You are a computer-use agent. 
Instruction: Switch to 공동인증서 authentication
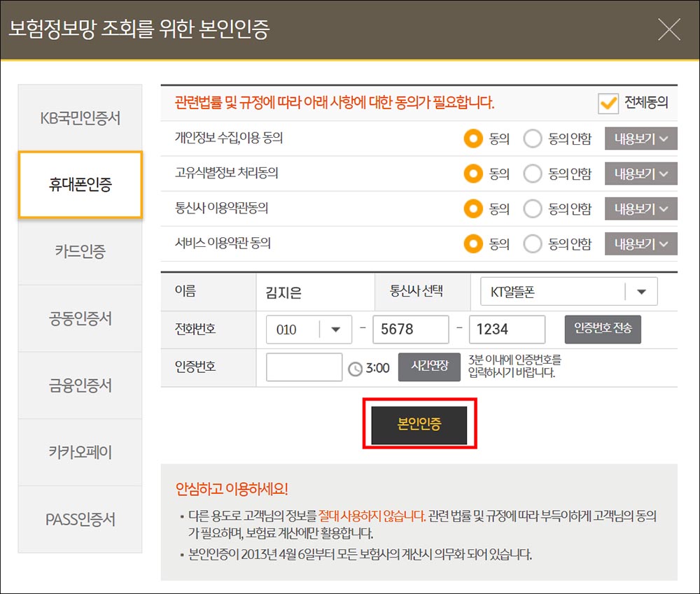80,318
